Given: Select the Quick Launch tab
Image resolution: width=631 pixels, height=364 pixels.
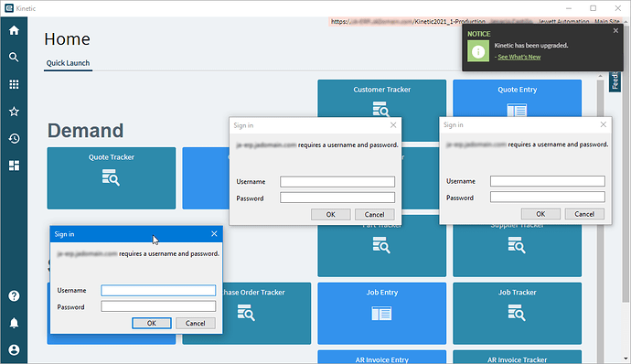Looking at the screenshot, I should pos(68,63).
